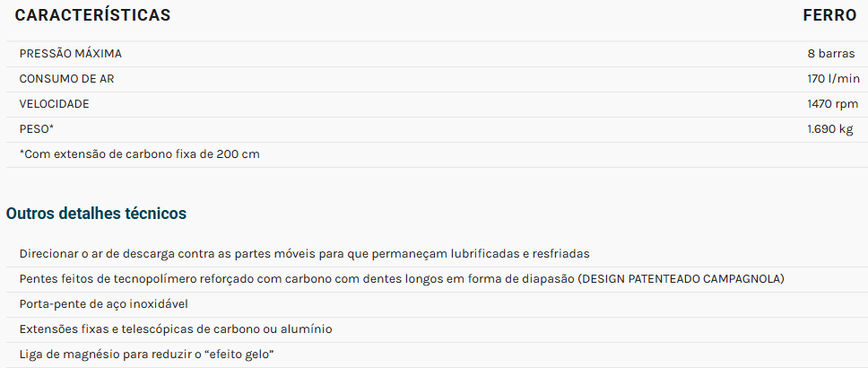The height and width of the screenshot is (368, 868).
Task: Click the Outros detalhes técnicos heading
Action: (x=96, y=214)
